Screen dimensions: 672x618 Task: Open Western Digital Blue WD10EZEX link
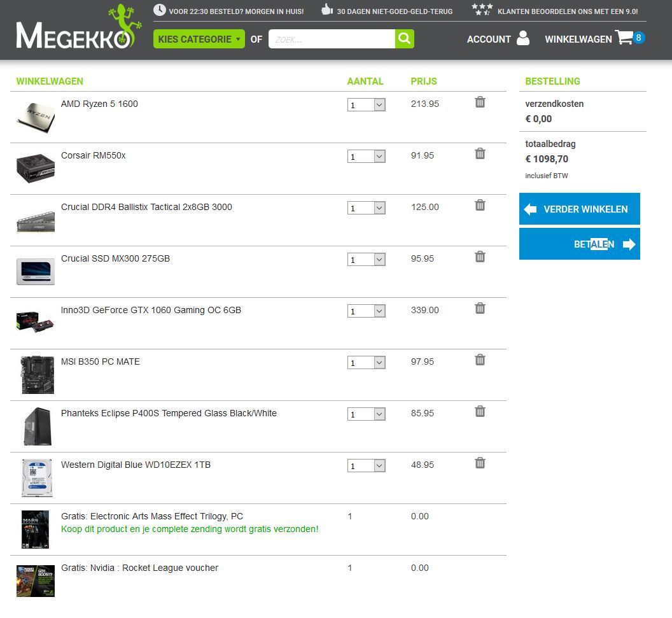136,465
